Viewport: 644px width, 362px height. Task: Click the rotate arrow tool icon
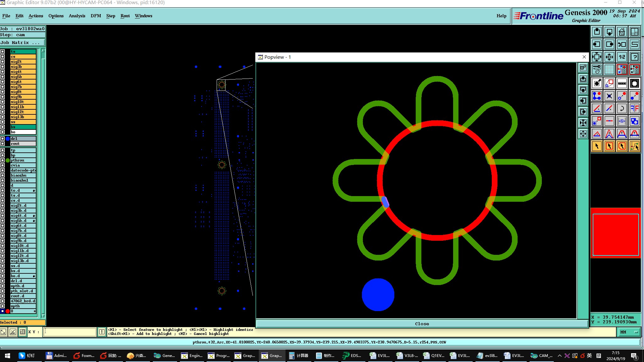[x=622, y=109]
